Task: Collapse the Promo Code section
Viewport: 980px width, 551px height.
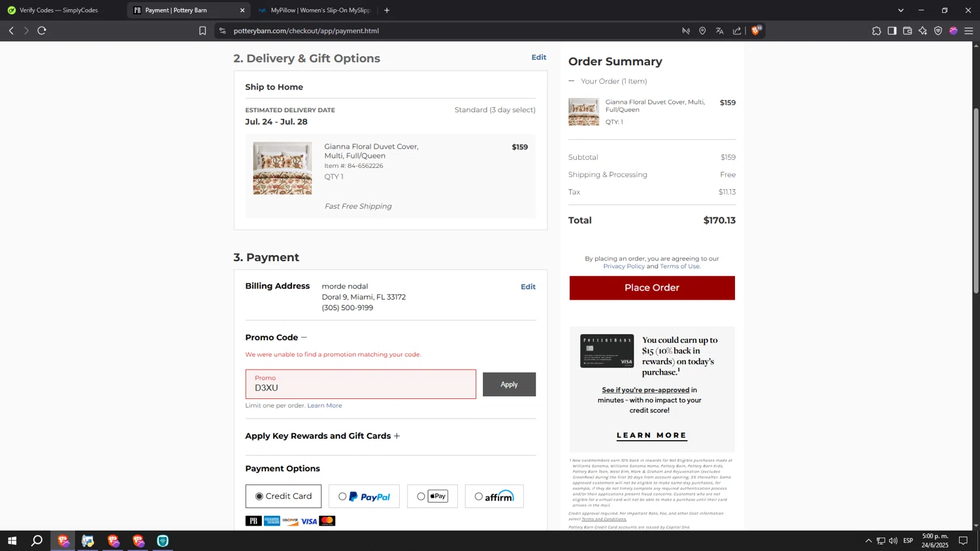Action: pos(304,338)
